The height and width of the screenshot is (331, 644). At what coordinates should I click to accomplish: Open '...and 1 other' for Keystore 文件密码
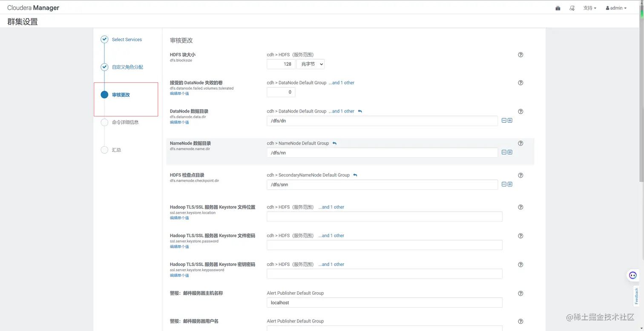coord(331,235)
